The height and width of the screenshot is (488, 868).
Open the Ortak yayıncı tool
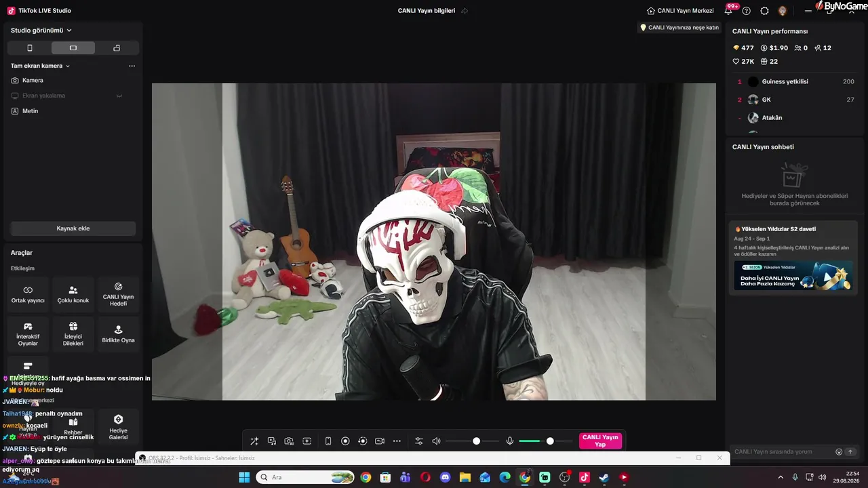(x=28, y=295)
